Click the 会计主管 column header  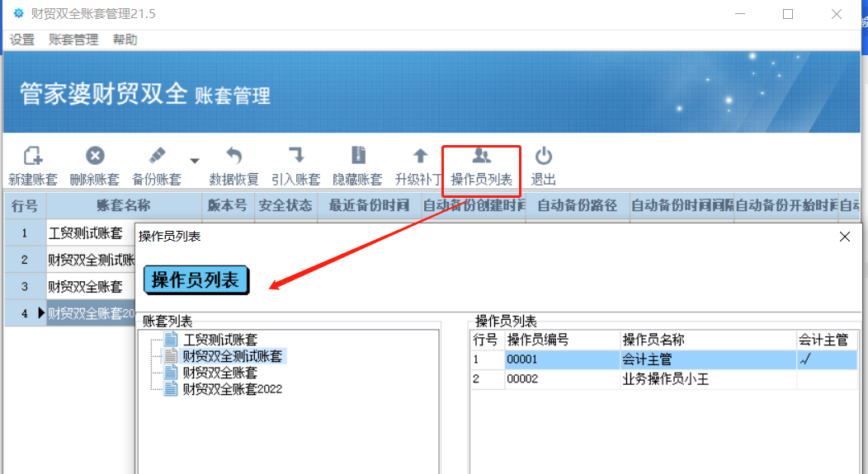[827, 340]
